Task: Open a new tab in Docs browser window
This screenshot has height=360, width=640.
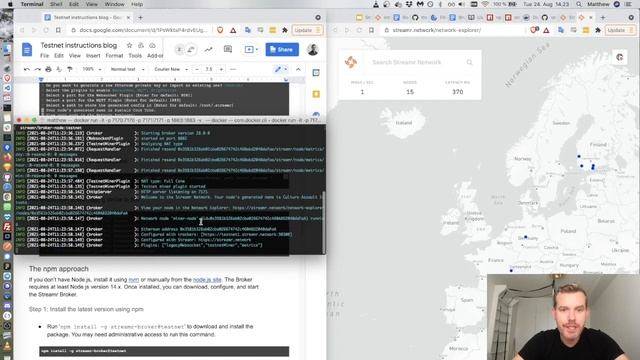Action: (140, 18)
